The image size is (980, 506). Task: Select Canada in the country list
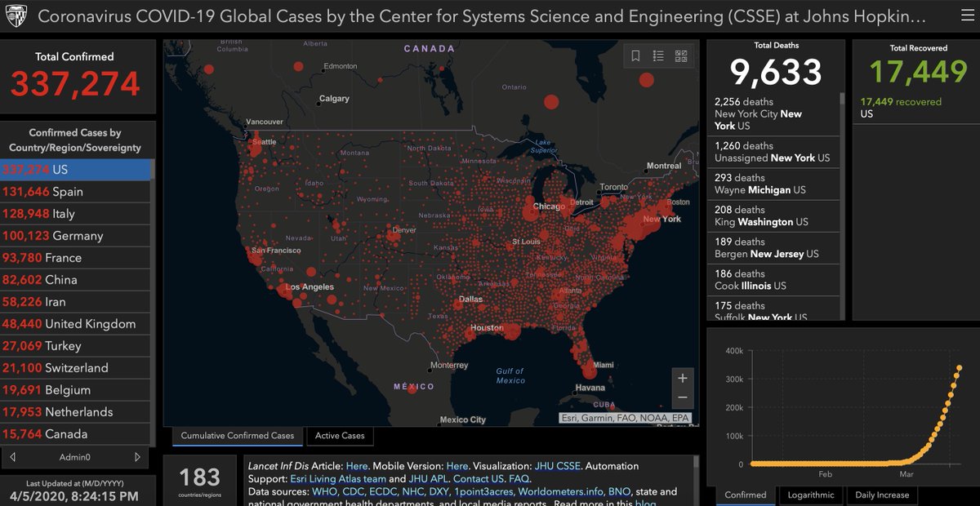click(75, 434)
